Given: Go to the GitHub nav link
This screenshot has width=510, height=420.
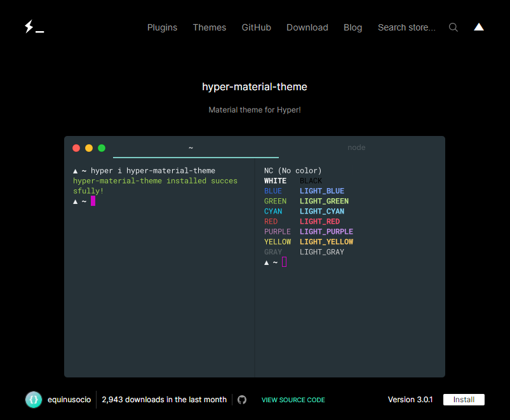Looking at the screenshot, I should coord(257,27).
